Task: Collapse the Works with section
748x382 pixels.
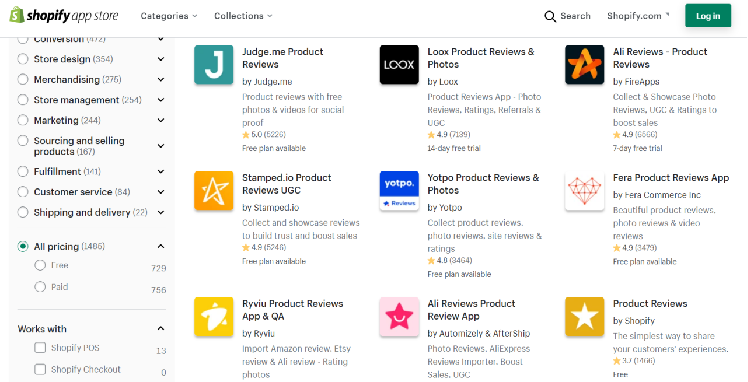Action: click(x=161, y=329)
